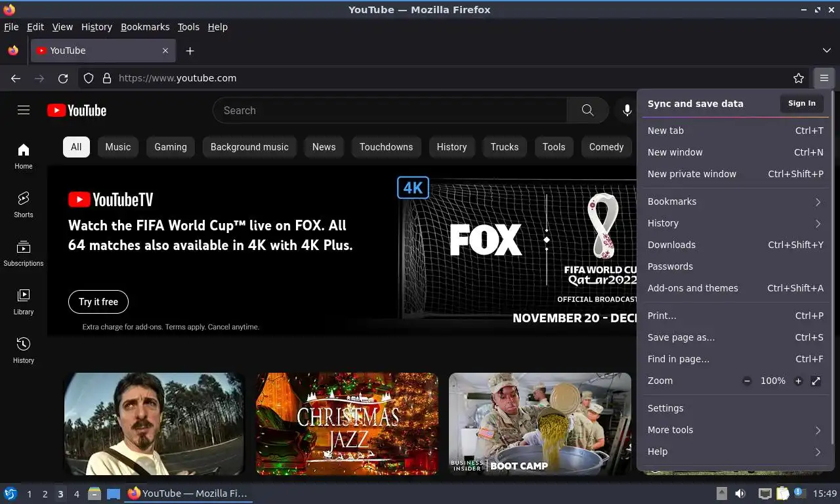This screenshot has width=840, height=504.
Task: Choose Find in page…
Action: (x=735, y=359)
